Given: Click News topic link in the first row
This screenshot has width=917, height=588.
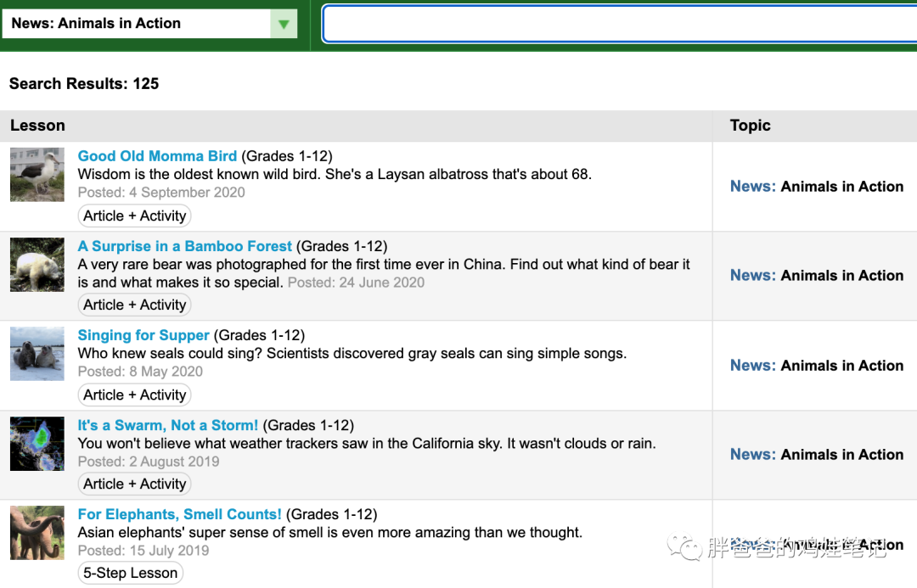Looking at the screenshot, I should click(x=752, y=187).
